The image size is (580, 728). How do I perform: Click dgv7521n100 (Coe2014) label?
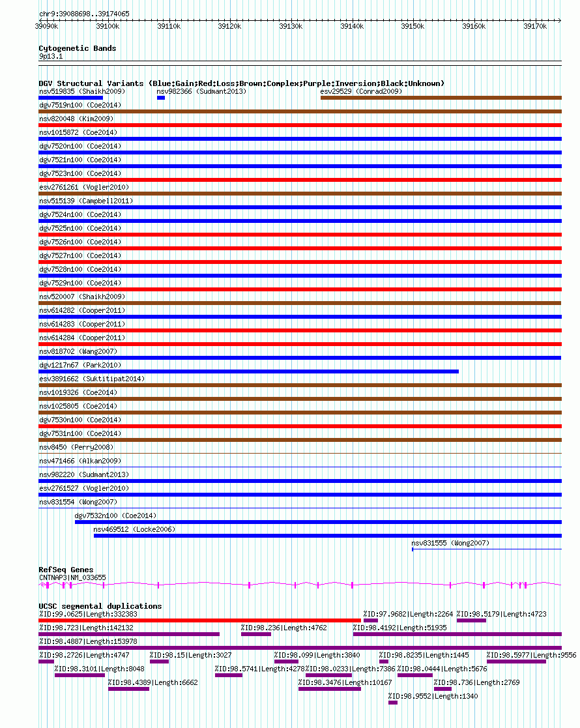[x=80, y=160]
